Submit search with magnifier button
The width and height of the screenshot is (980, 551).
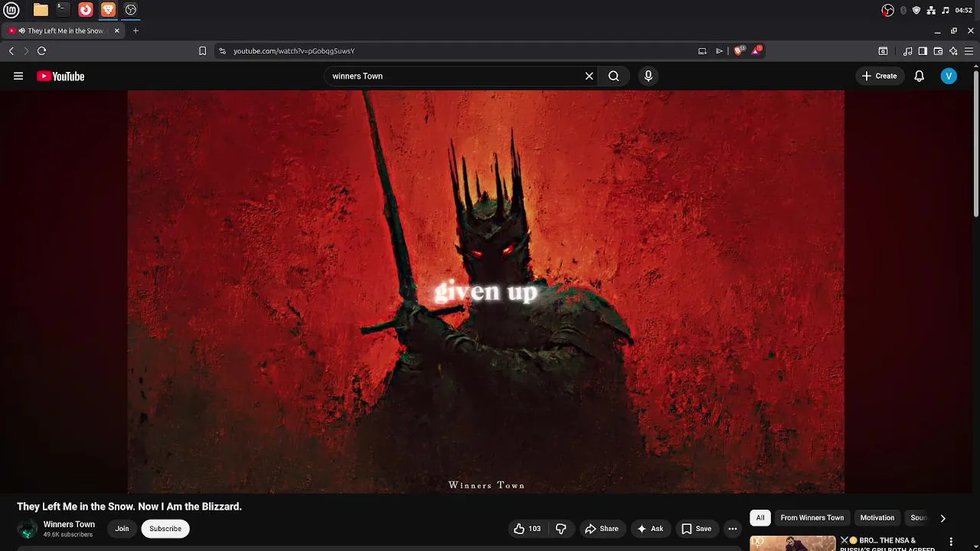(x=613, y=76)
